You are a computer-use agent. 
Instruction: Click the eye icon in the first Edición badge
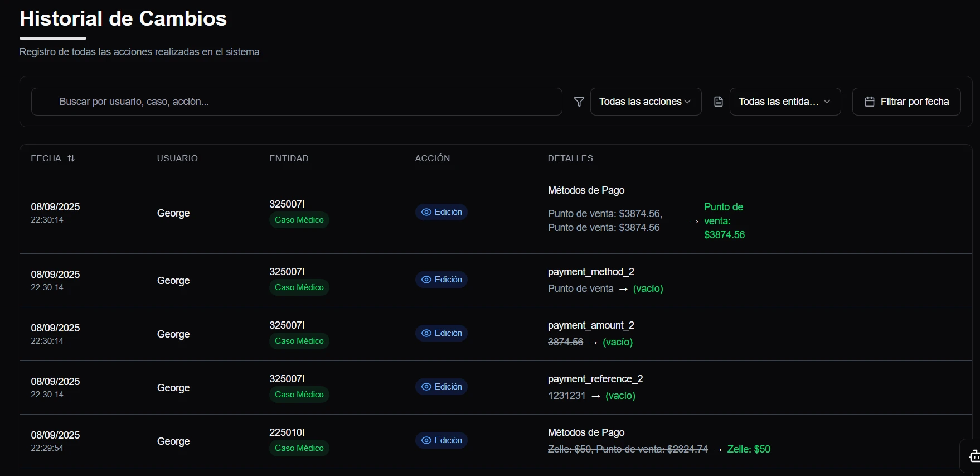click(x=426, y=212)
